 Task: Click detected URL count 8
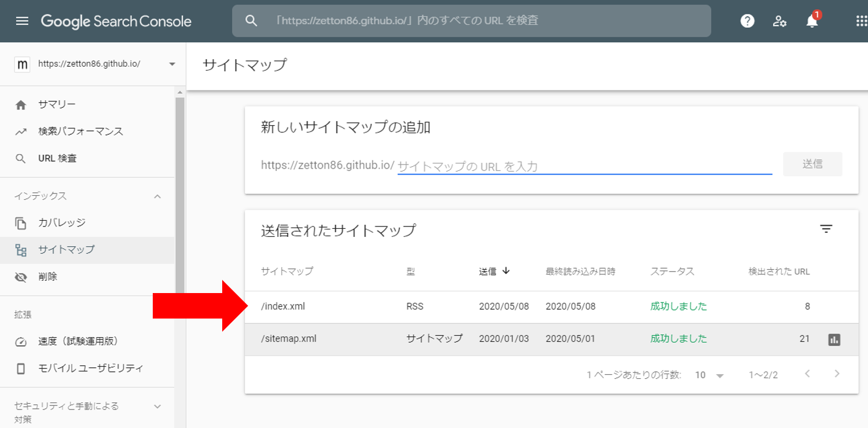[x=807, y=306]
